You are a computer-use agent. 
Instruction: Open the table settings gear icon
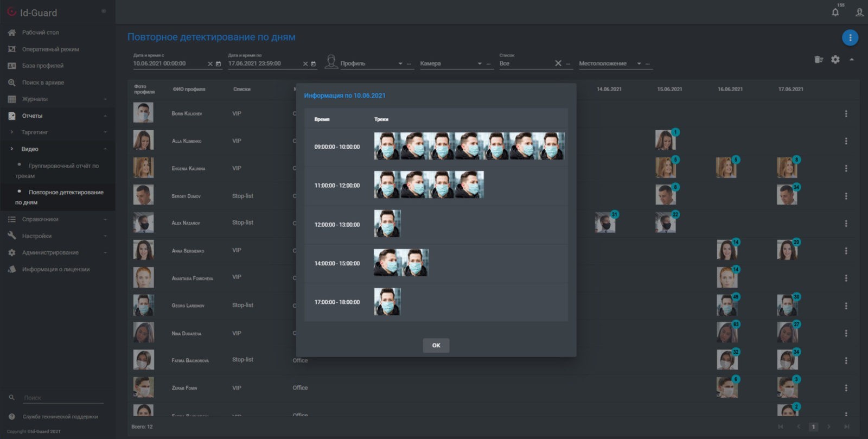(x=835, y=60)
